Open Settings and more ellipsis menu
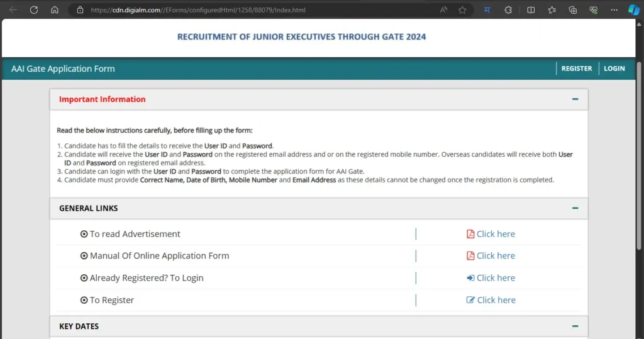Image resolution: width=644 pixels, height=339 pixels. point(614,10)
